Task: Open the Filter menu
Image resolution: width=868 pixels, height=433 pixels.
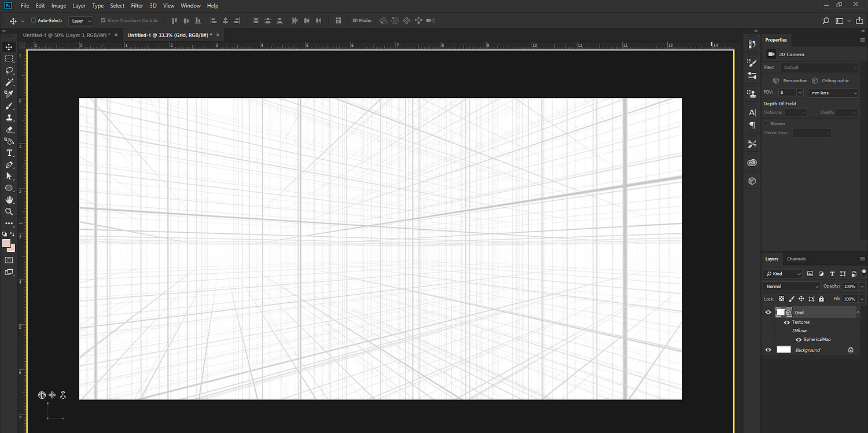Action: click(137, 5)
